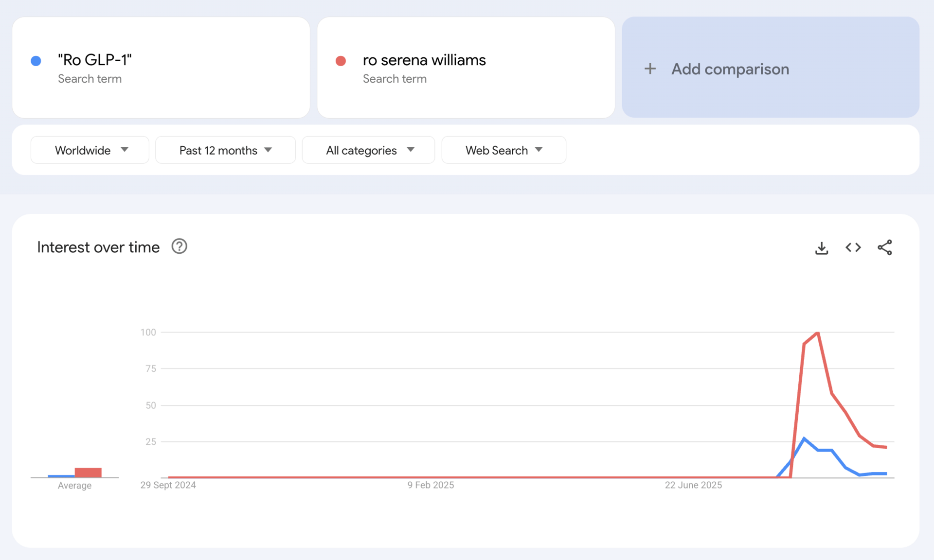The height and width of the screenshot is (560, 934).
Task: Click the red line peak at 100
Action: pos(818,333)
